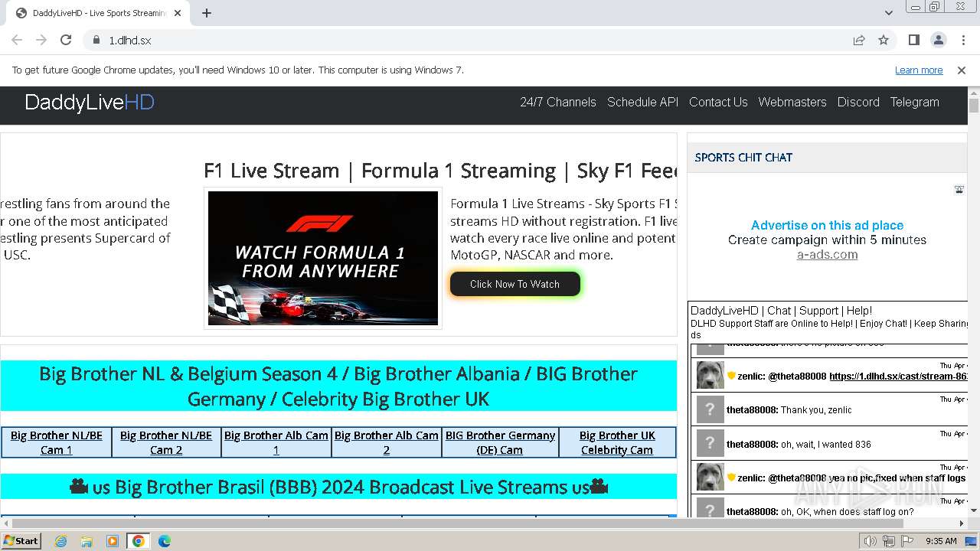The image size is (980, 551).
Task: Click the Action Center flag tray icon
Action: 907,541
